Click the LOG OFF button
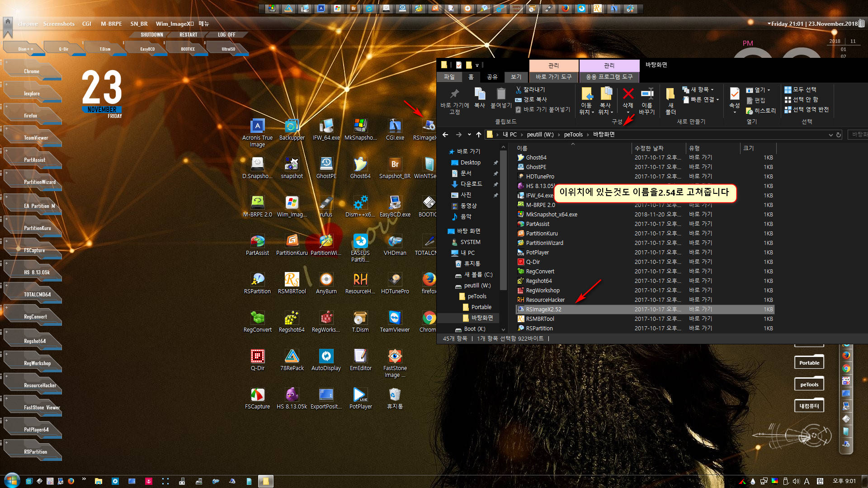The image size is (868, 488). click(226, 35)
